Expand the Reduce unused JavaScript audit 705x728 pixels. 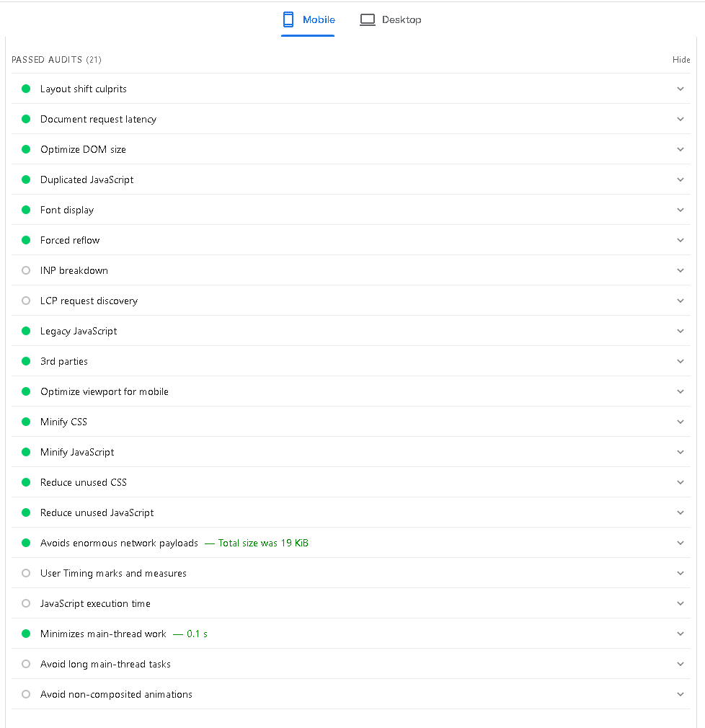coord(680,512)
